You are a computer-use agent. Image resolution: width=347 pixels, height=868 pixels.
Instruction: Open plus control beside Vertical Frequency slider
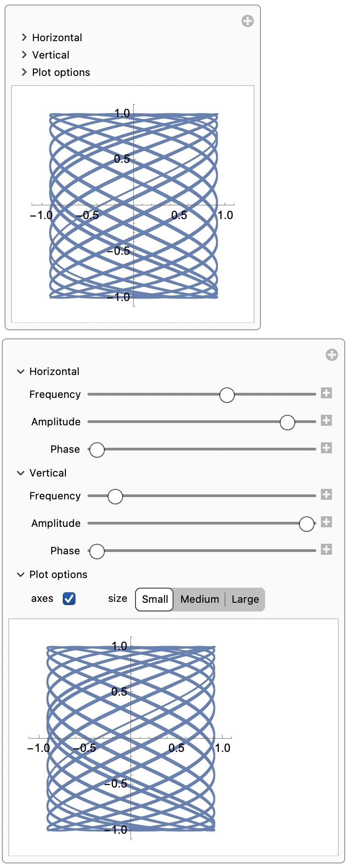click(326, 495)
